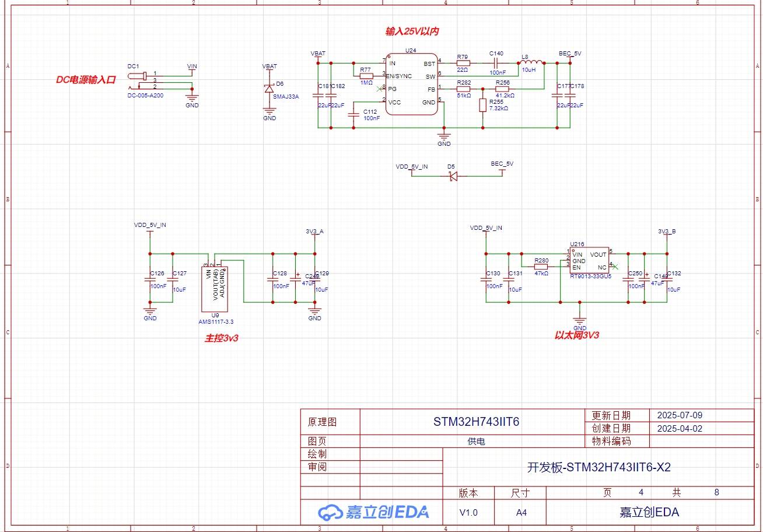763x532 pixels.
Task: Click the '7.32kΩ' resistor value
Action: pyautogui.click(x=499, y=108)
